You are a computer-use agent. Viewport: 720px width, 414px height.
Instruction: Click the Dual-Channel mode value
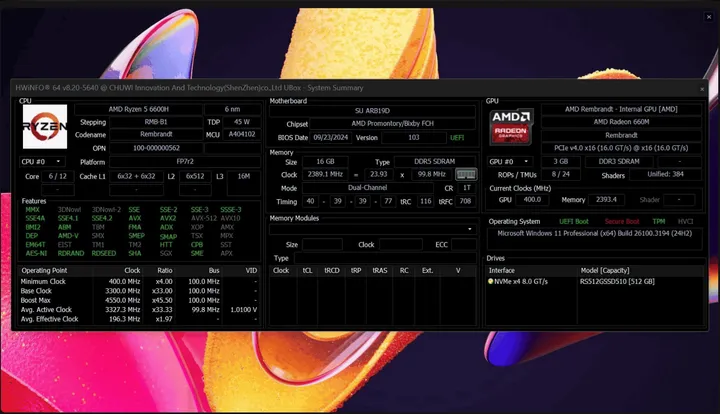tap(368, 188)
